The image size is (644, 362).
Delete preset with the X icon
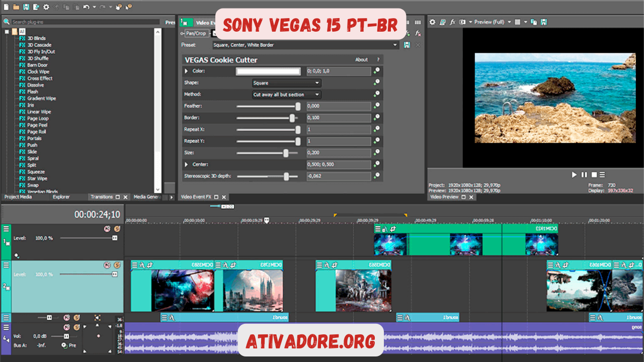[418, 45]
